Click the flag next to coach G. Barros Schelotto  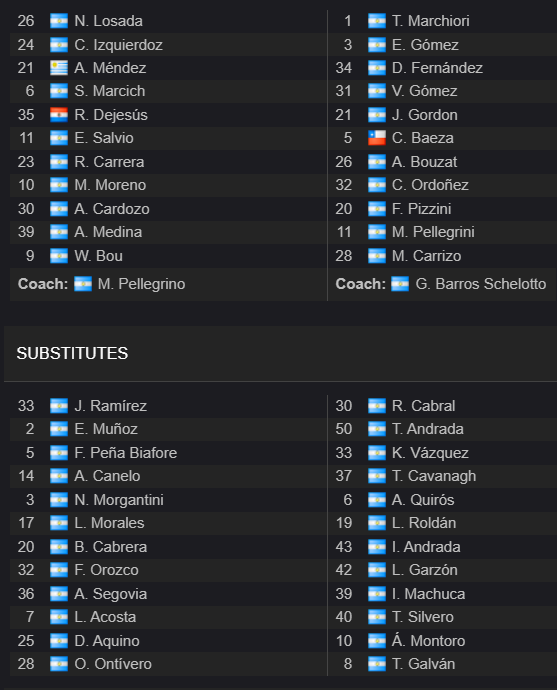pos(400,284)
